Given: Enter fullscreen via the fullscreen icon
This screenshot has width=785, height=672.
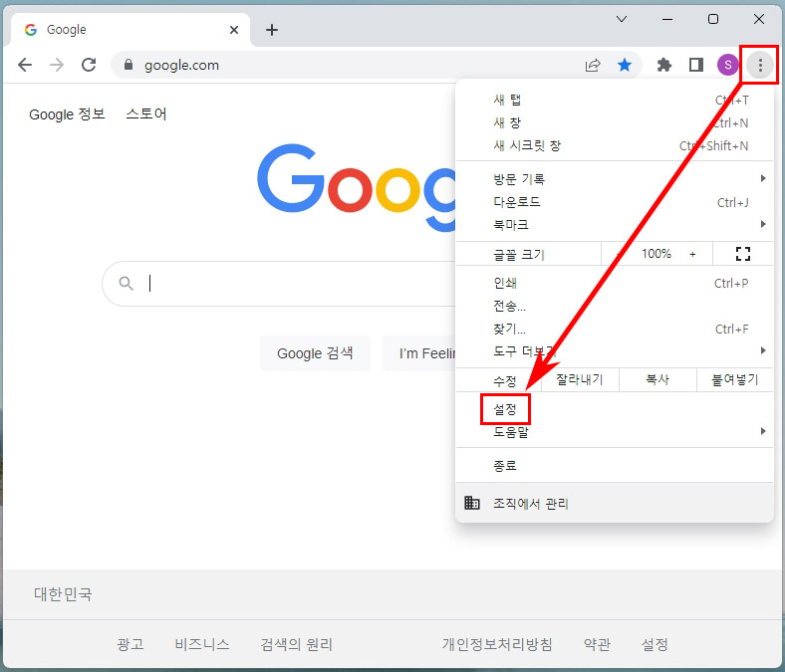Looking at the screenshot, I should click(x=743, y=254).
